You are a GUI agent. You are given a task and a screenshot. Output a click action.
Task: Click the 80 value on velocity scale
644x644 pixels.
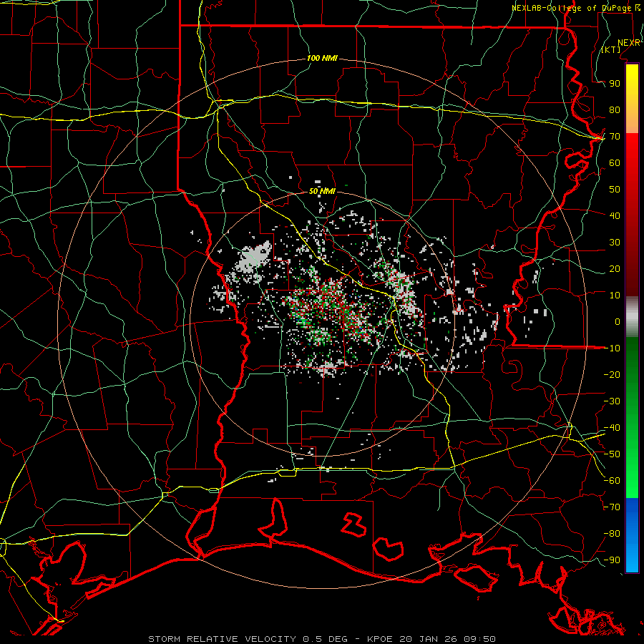click(615, 109)
